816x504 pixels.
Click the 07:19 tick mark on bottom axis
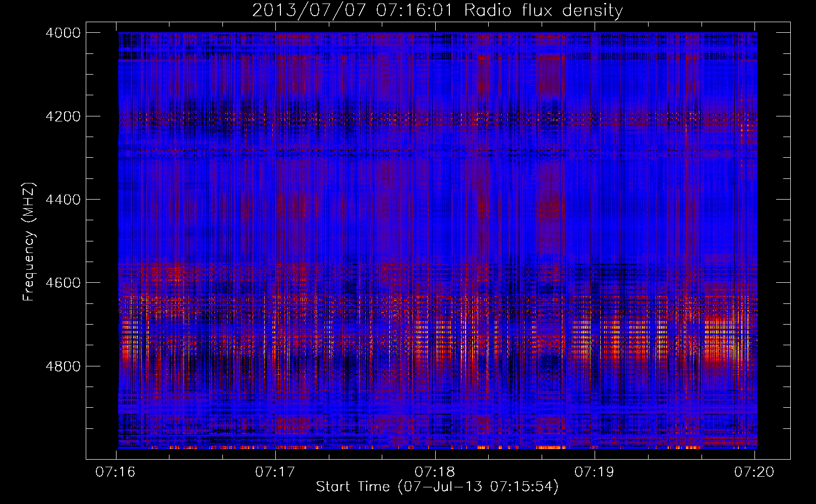(595, 454)
